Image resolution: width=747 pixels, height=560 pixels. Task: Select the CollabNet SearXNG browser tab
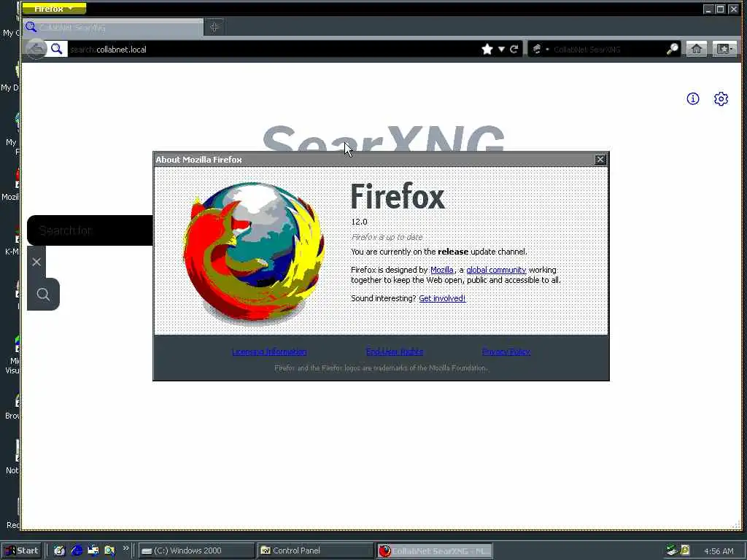click(x=113, y=28)
